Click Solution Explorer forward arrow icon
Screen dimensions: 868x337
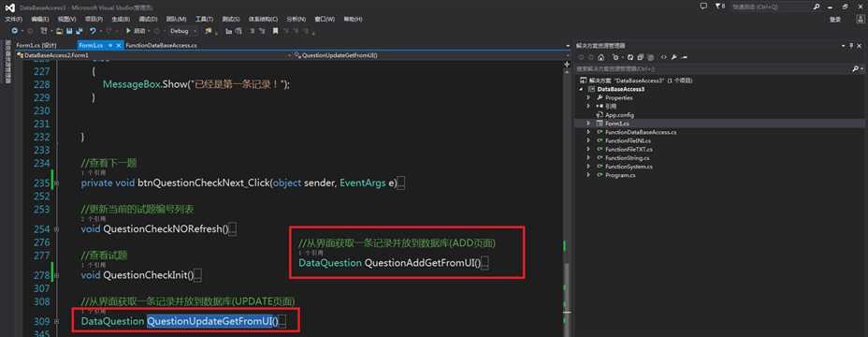pyautogui.click(x=591, y=57)
